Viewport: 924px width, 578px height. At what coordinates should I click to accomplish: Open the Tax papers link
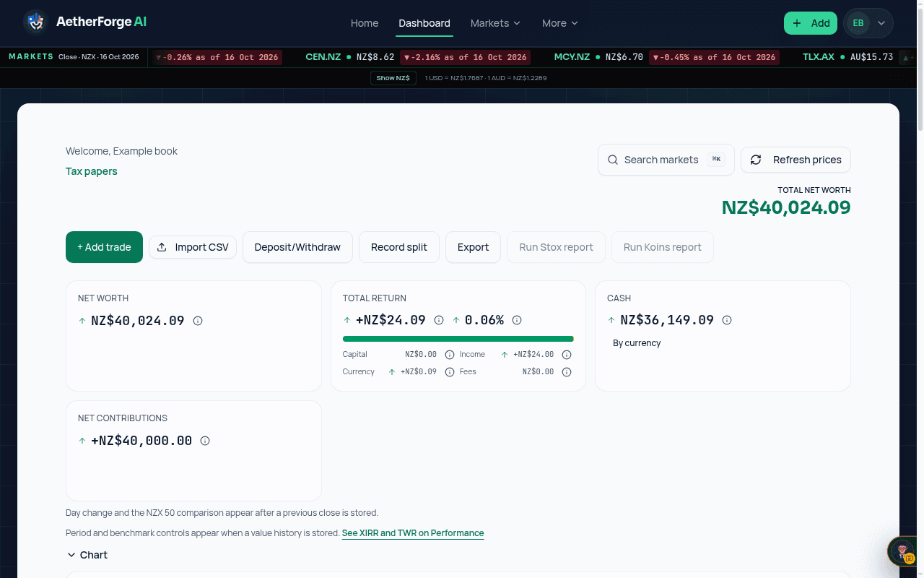91,171
